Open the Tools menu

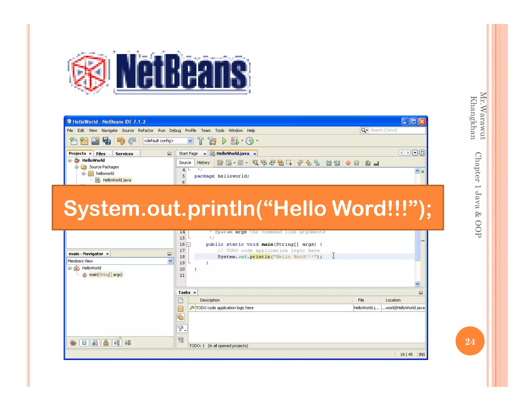pos(220,130)
